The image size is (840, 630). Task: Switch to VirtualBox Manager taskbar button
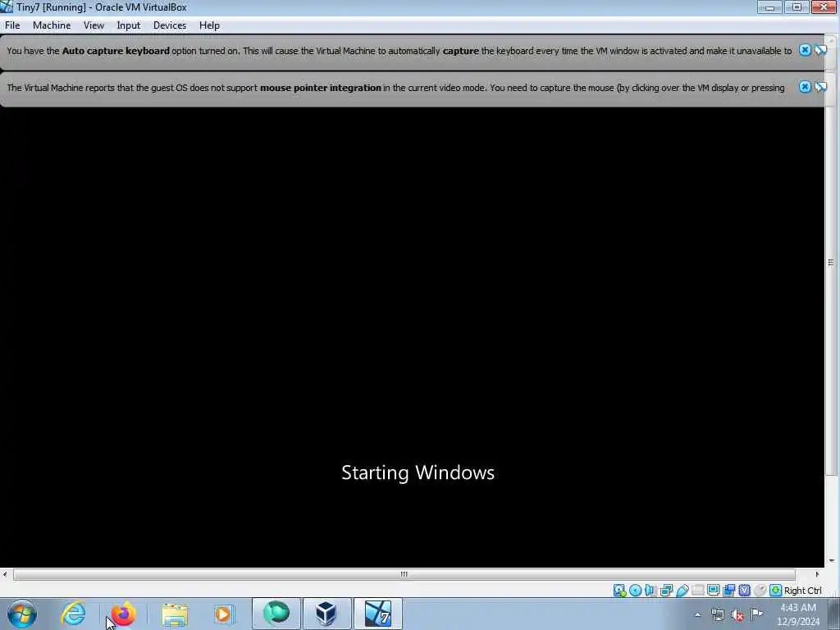326,614
